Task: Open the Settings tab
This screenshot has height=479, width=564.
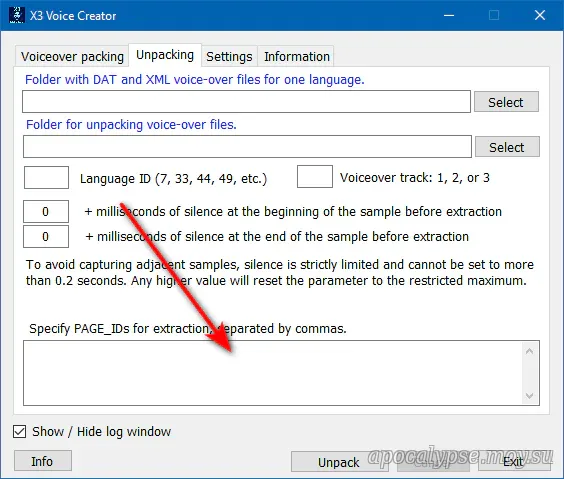Action: click(x=229, y=56)
